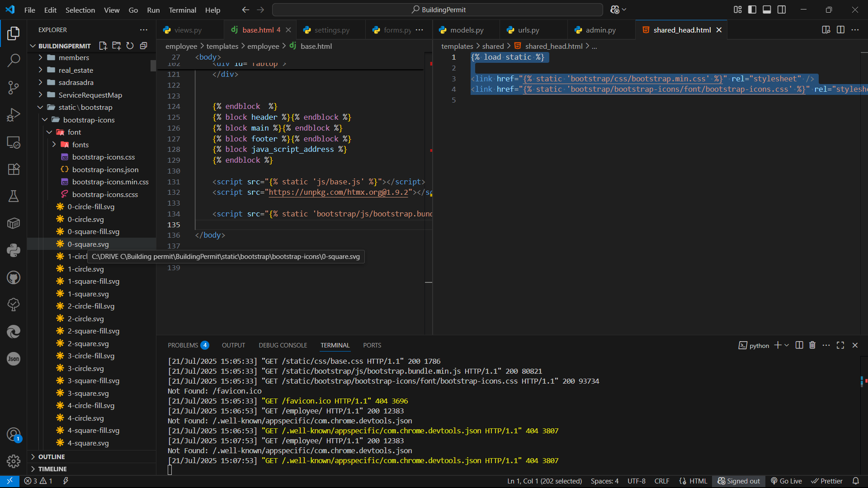Open GitHub view in activity bar
Screen dimensions: 868x488
(14, 277)
